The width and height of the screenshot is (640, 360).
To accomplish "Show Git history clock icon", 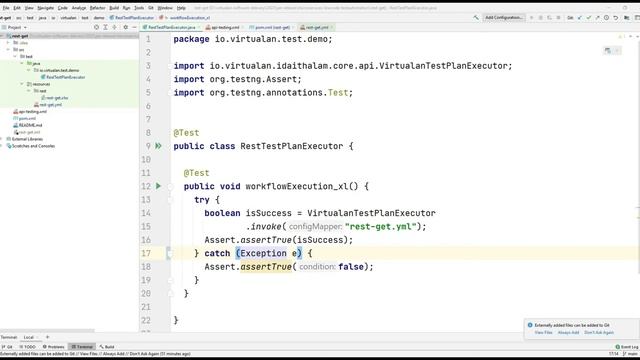I will point(607,18).
